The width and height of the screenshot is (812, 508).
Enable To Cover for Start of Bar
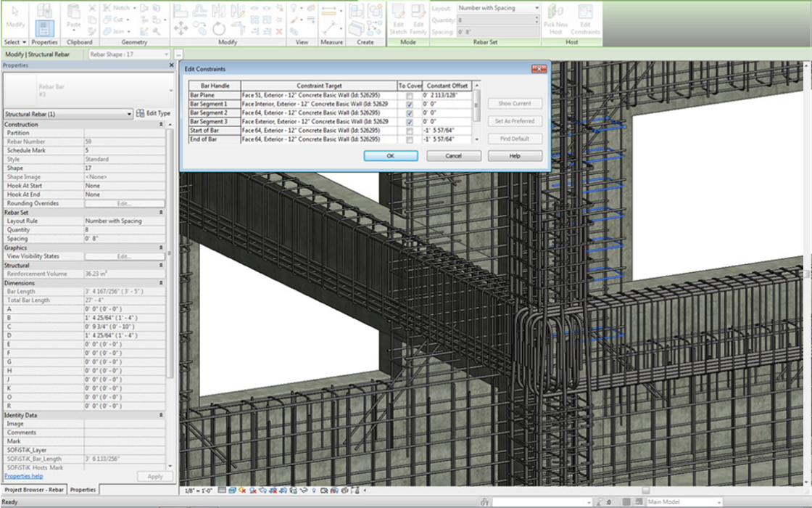pyautogui.click(x=411, y=131)
